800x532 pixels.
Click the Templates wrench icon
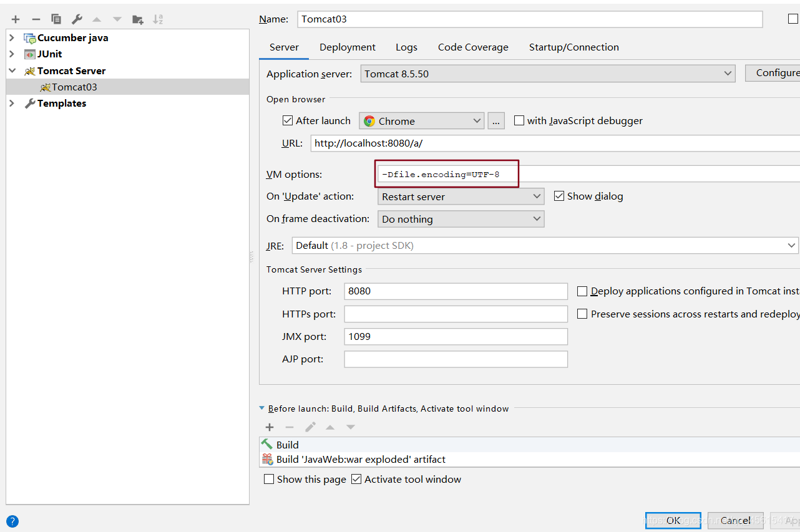pos(29,104)
